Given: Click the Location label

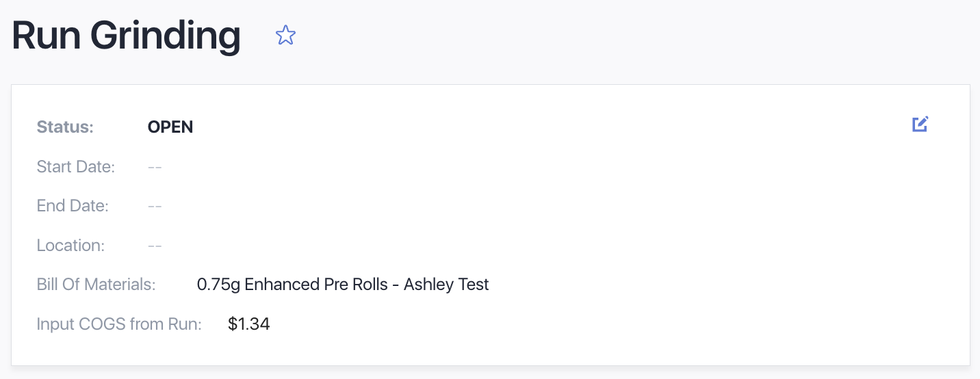Looking at the screenshot, I should click(70, 245).
